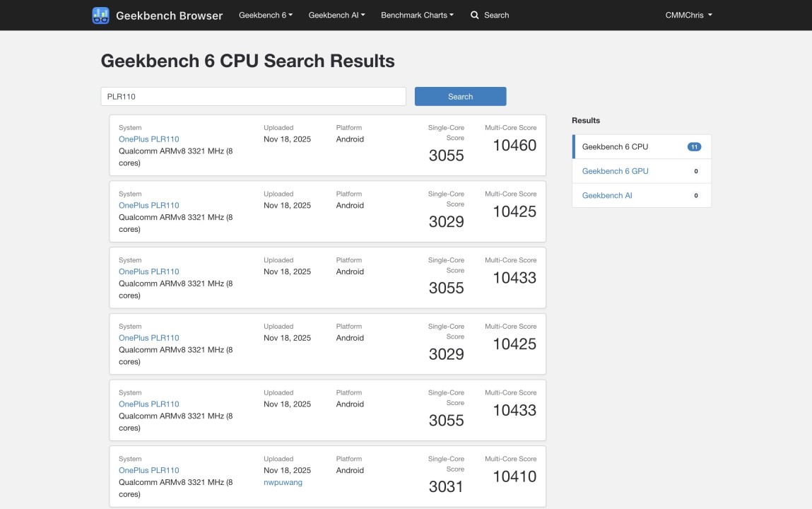Viewport: 812px width, 509px height.
Task: Click the 11 count badge on CPU results
Action: [x=694, y=147]
